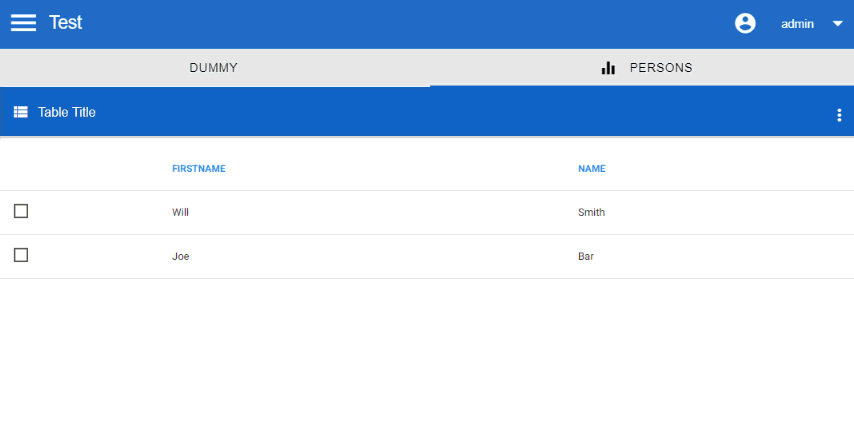Expand the admin user dropdown arrow
The height and width of the screenshot is (438, 854).
click(838, 23)
